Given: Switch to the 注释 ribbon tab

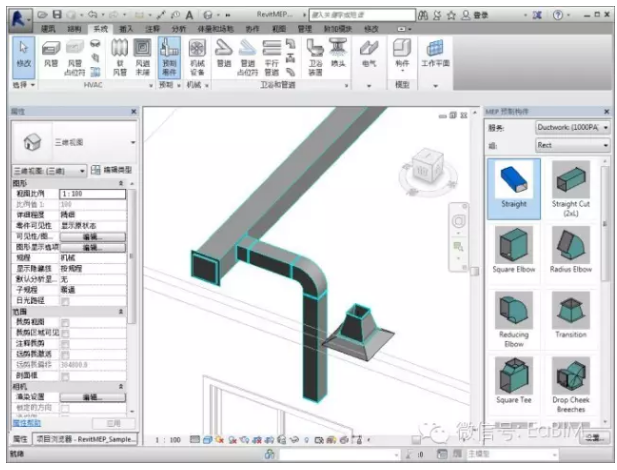Looking at the screenshot, I should (152, 29).
